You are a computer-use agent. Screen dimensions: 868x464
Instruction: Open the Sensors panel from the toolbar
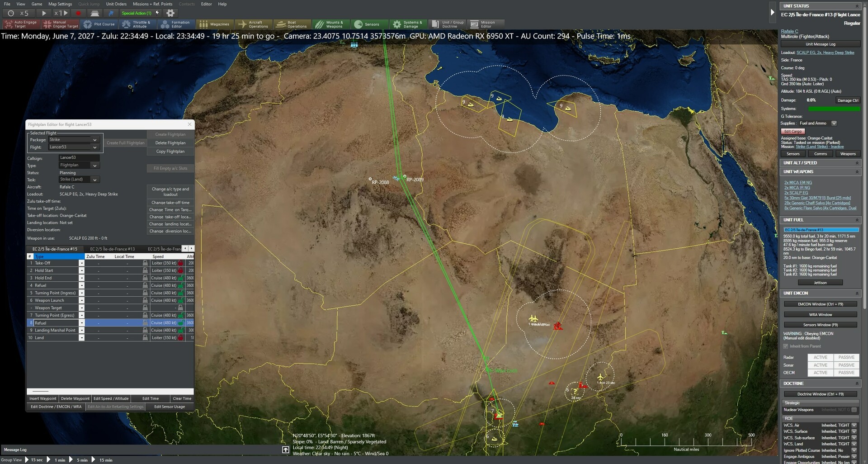369,24
